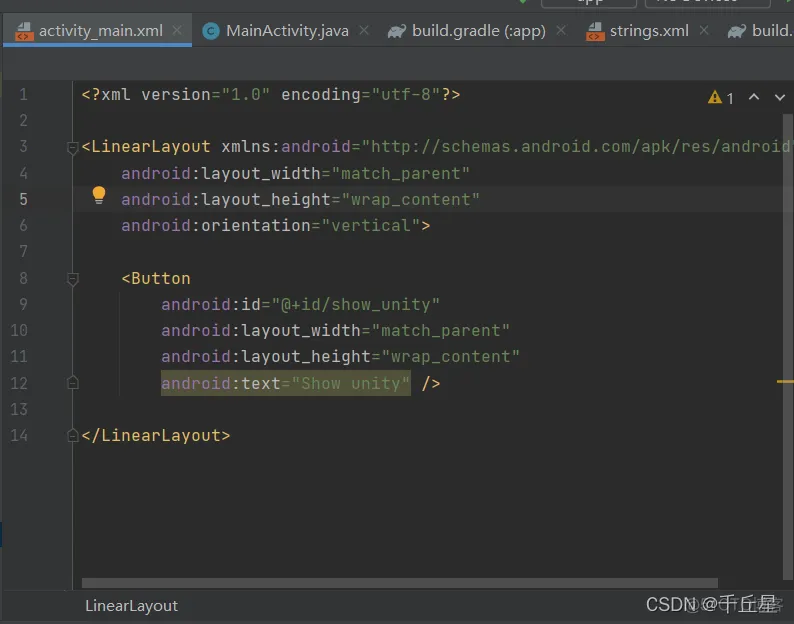Click the LinearLayout breadcrumb at the bottom
The height and width of the screenshot is (624, 794).
[131, 606]
